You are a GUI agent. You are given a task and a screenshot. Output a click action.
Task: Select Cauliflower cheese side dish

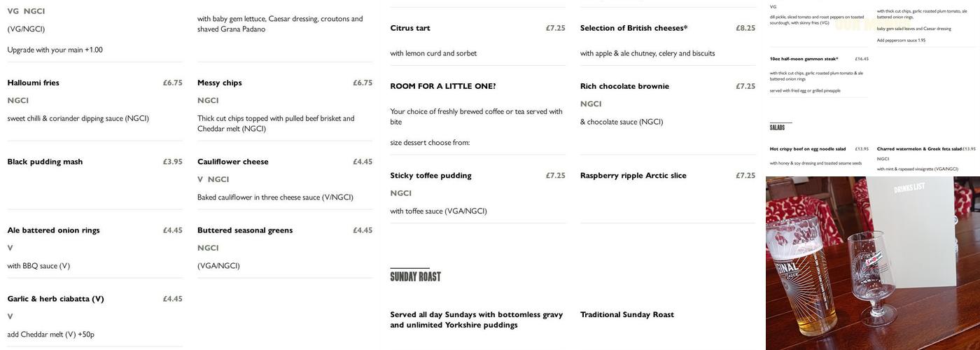pos(232,162)
